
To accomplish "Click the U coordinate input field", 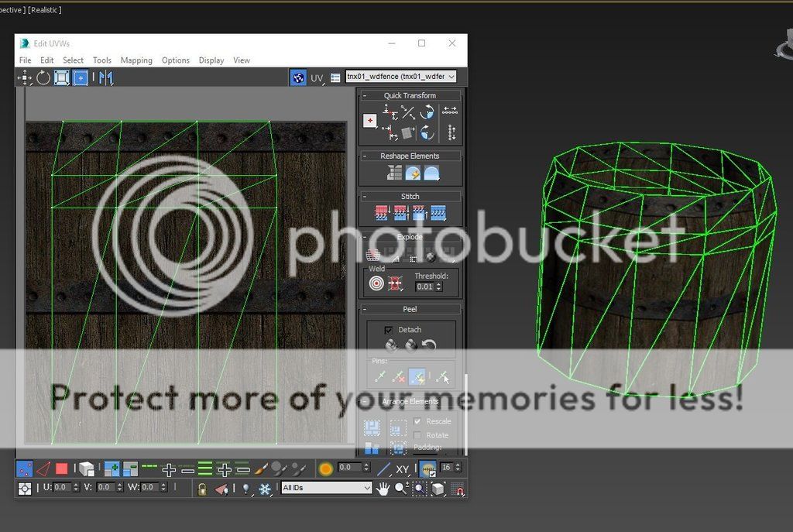I will (x=62, y=488).
